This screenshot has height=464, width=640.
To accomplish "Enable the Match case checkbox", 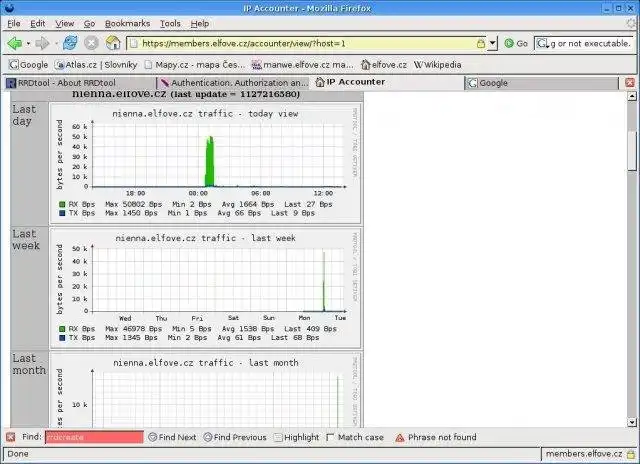I will point(330,437).
